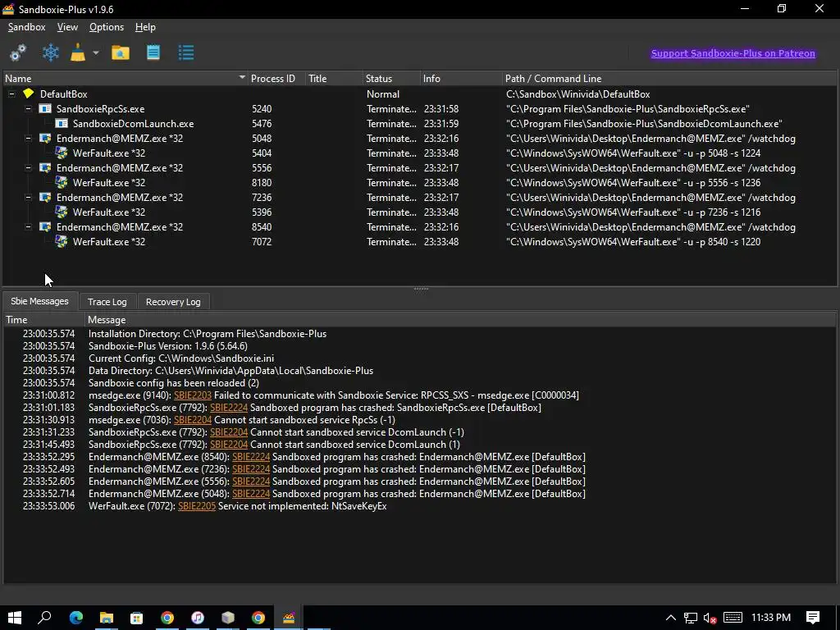Click icon of WerFault.exe PID 5396
This screenshot has width=840, height=630.
click(x=62, y=212)
